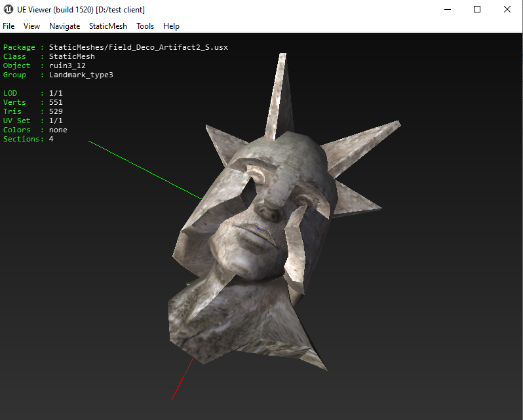Open the View menu

pyautogui.click(x=31, y=26)
